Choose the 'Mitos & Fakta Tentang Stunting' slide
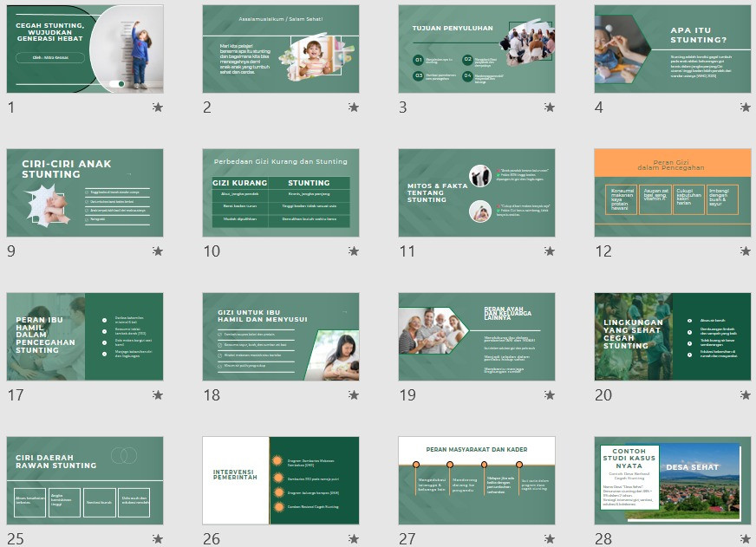The image size is (756, 547). (477, 192)
